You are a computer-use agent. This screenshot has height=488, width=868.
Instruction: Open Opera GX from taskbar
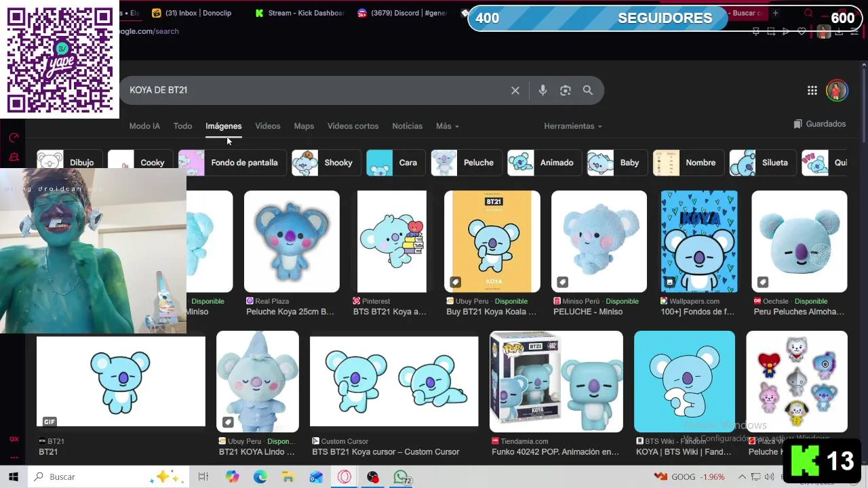pos(344,477)
